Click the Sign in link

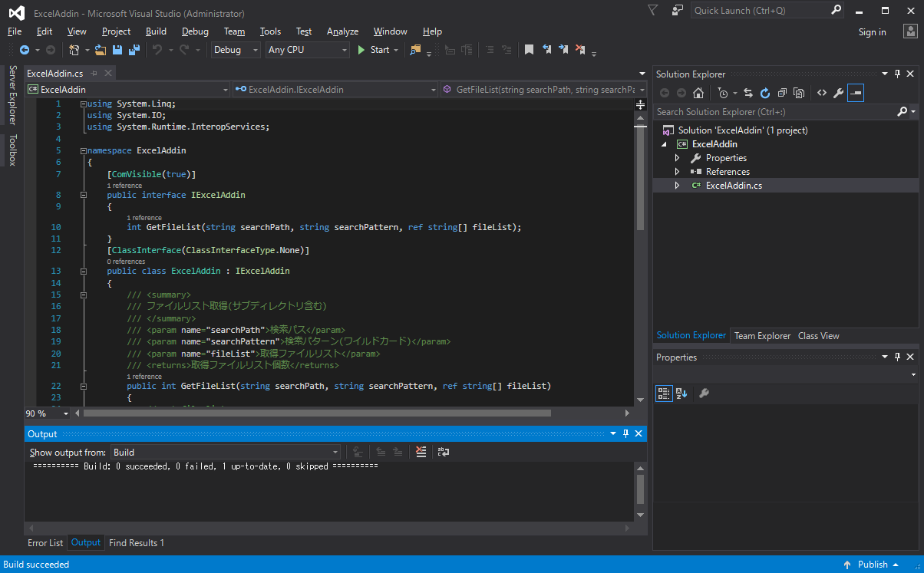(872, 31)
